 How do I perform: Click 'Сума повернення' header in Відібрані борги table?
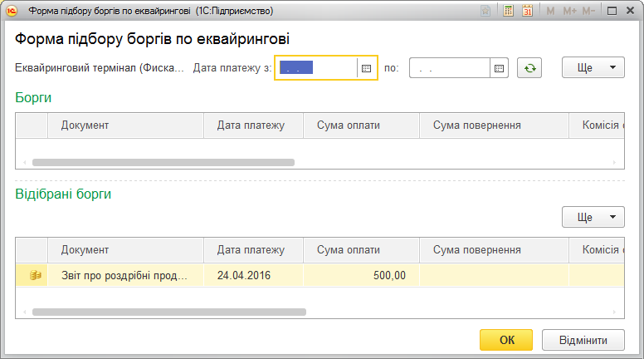tap(494, 250)
